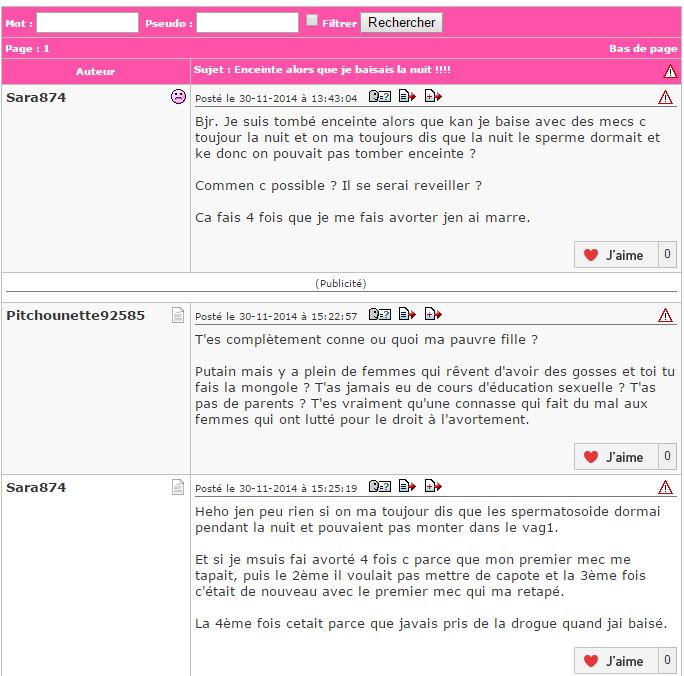
Task: Like Sara874's first post with J'aime
Action: click(x=616, y=255)
